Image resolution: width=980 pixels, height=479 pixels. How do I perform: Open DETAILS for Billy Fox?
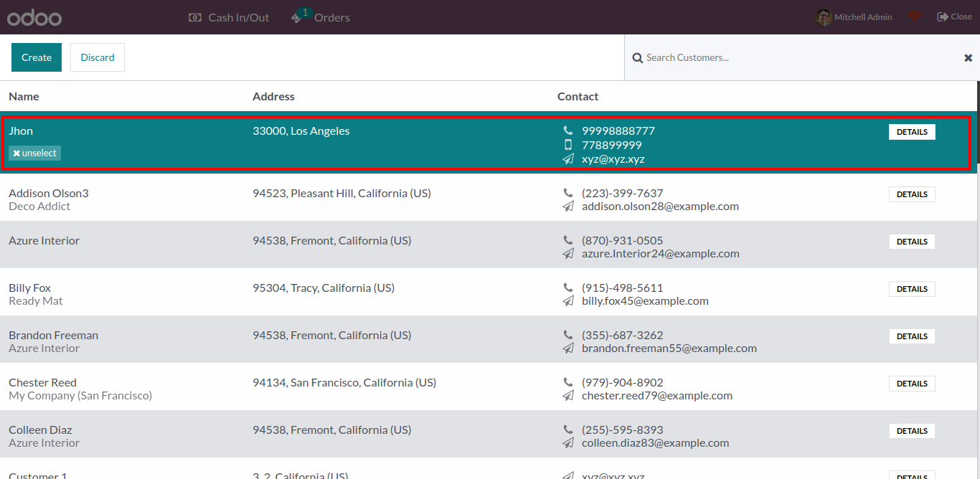912,289
